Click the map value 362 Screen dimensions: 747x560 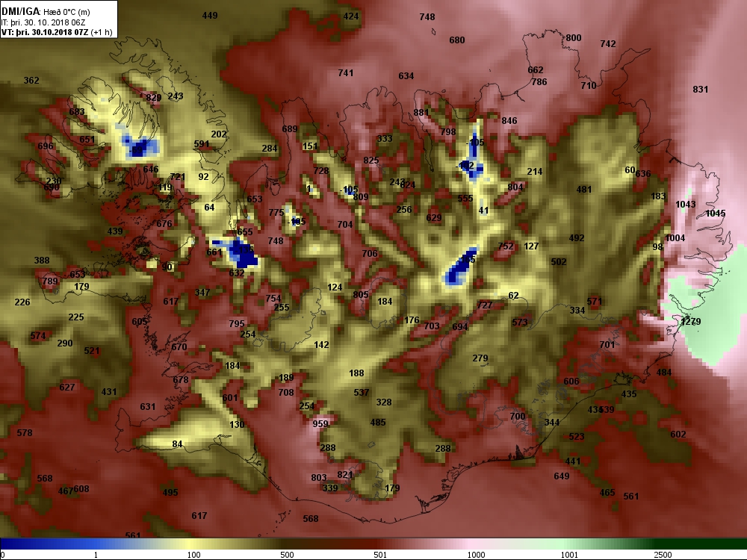click(x=31, y=81)
